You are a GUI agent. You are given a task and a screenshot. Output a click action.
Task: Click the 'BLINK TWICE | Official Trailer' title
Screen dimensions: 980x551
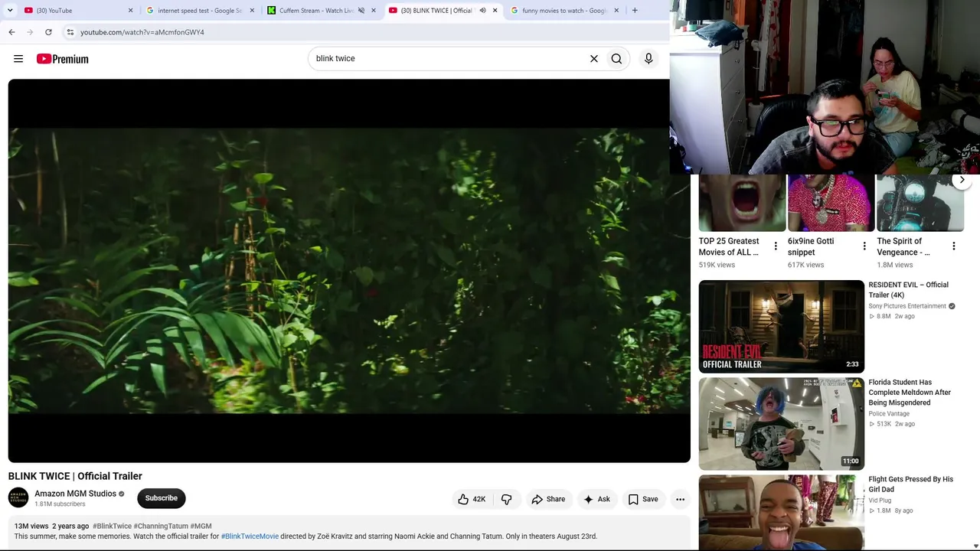click(75, 476)
